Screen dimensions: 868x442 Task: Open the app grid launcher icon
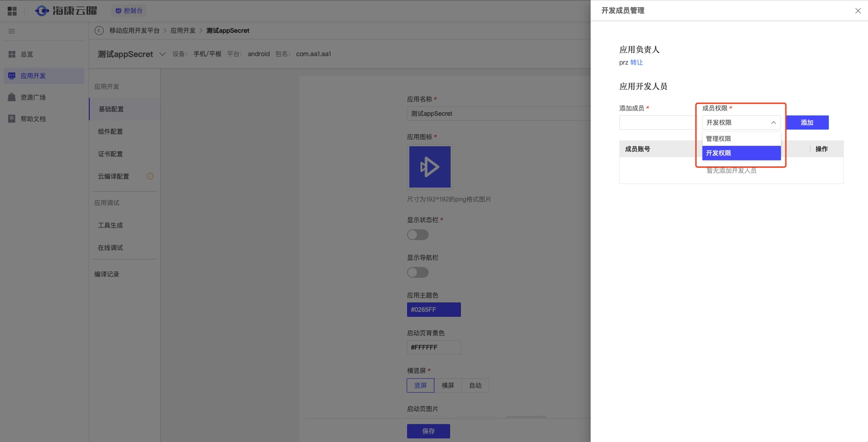(x=12, y=11)
